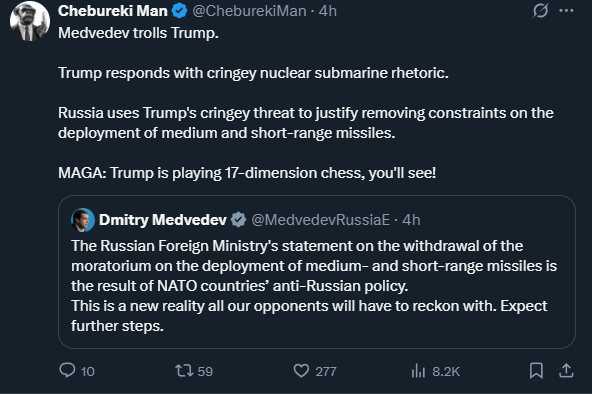
Task: Open the three-dot more options menu
Action: (x=566, y=11)
